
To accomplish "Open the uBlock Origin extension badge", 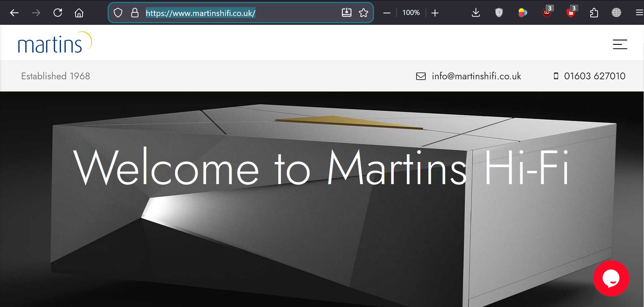I will [x=547, y=12].
